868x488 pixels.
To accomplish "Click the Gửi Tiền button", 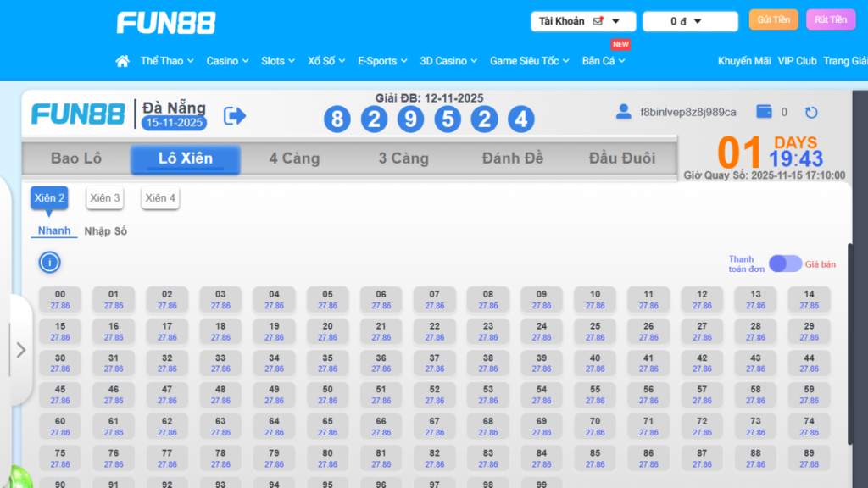I will (x=772, y=19).
